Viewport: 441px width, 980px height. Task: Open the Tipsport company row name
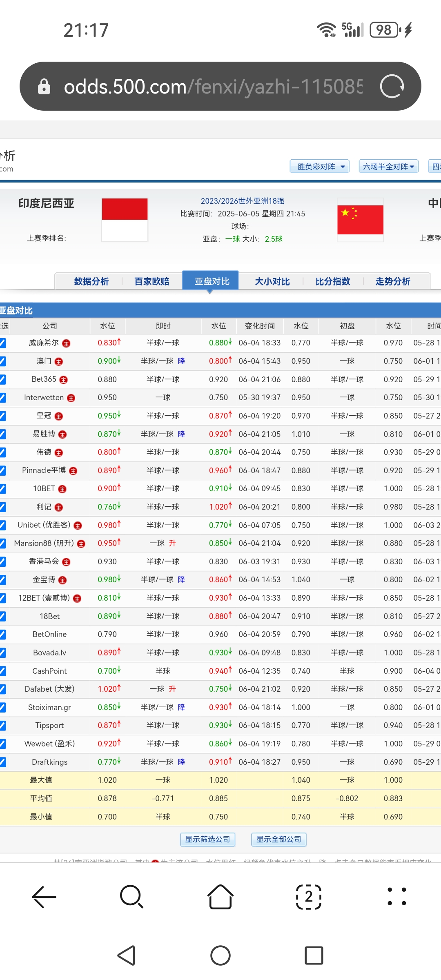[x=49, y=726]
